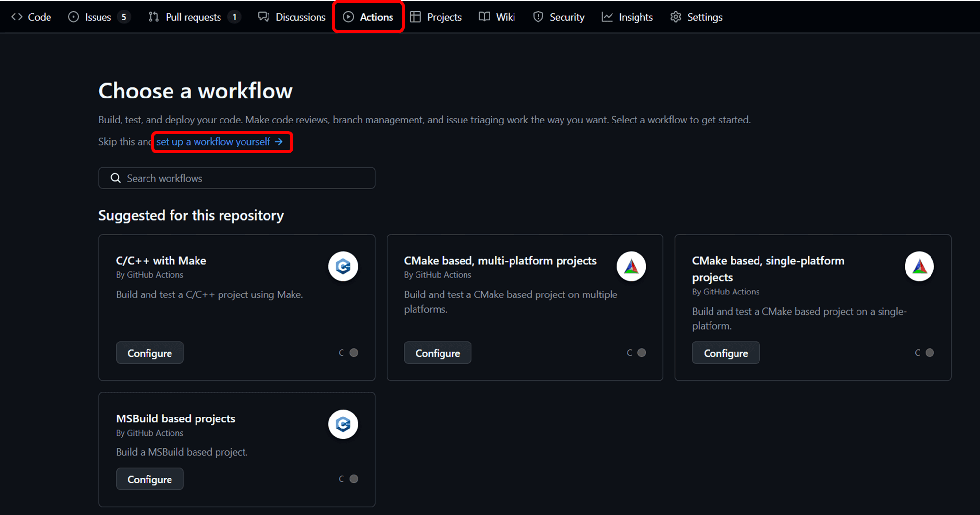Switch to the Issues tab
Viewport: 980px width, 515px height.
[98, 17]
